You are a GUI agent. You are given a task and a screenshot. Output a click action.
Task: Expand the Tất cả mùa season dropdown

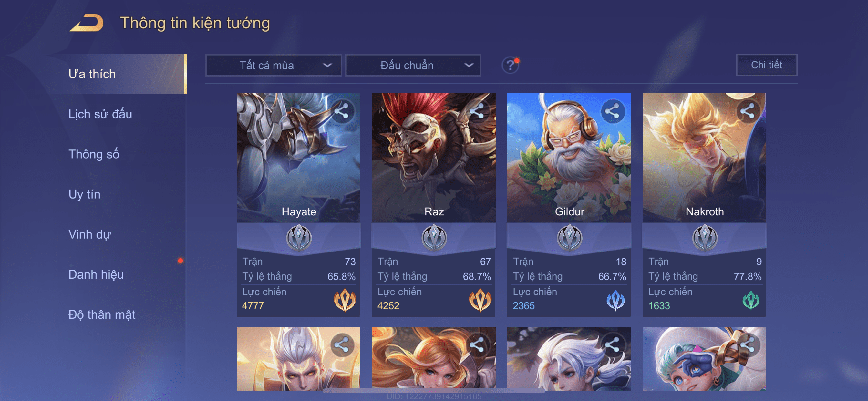click(274, 65)
